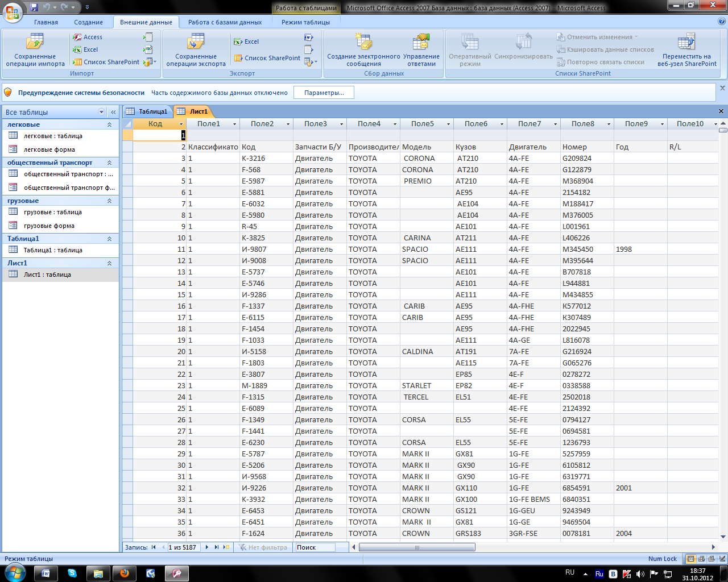Viewport: 728px width, 582px height.
Task: Close the security warning bar
Action: click(722, 88)
